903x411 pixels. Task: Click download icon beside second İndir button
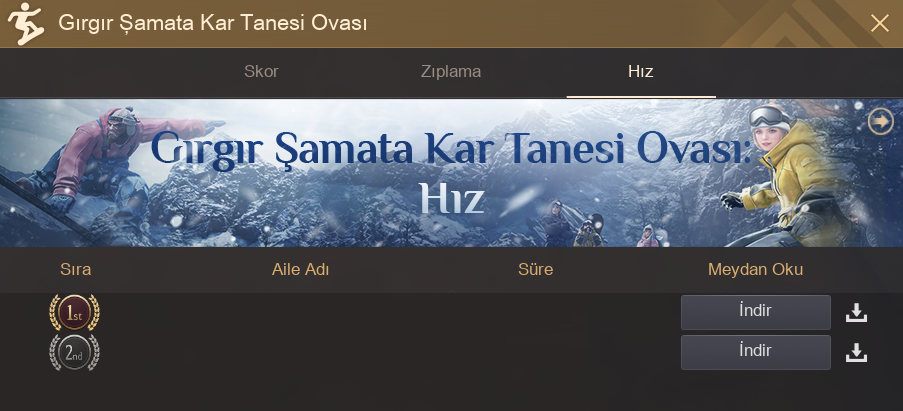click(x=856, y=353)
